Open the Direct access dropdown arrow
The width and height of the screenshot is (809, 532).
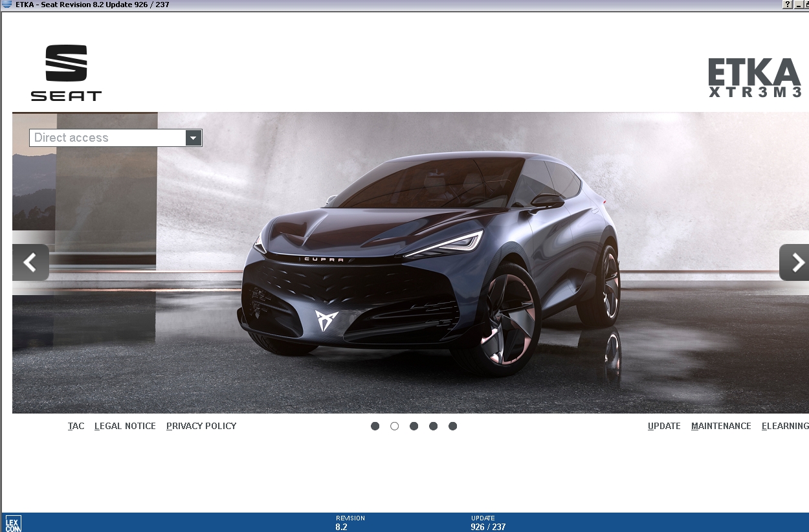[x=193, y=137]
